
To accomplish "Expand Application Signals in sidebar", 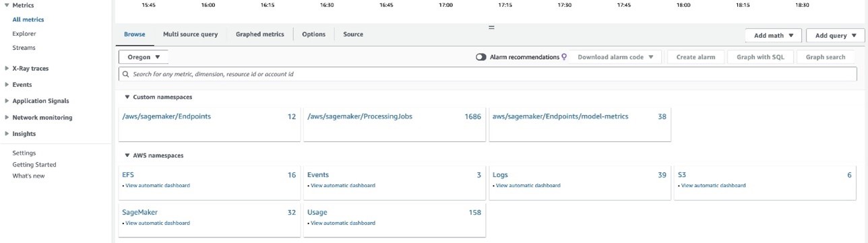I will (x=7, y=101).
